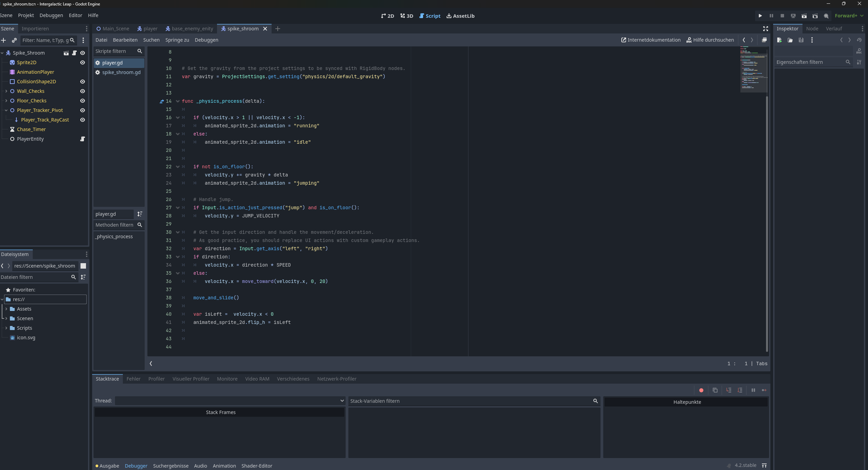
Task: Open the Forward+ renderer dropdown
Action: (849, 16)
